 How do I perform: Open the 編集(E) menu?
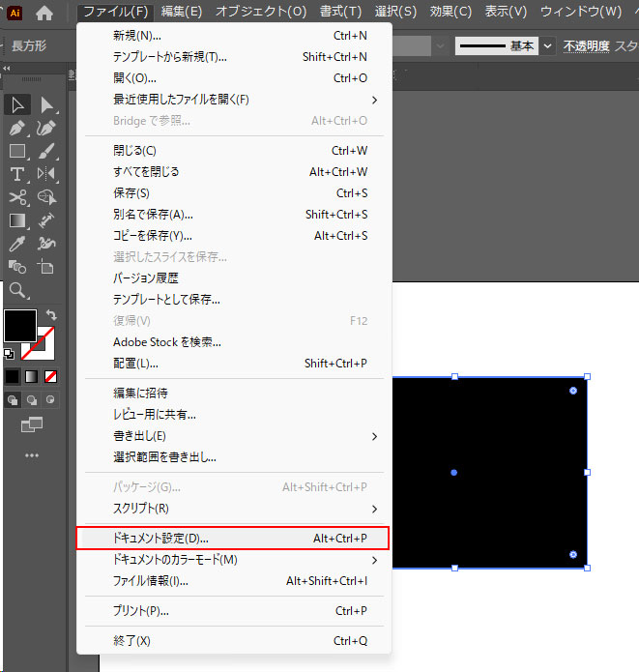click(182, 12)
